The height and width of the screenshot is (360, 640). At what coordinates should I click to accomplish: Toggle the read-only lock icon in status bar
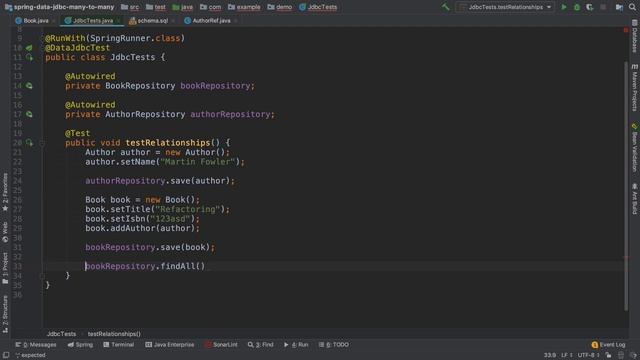(609, 355)
